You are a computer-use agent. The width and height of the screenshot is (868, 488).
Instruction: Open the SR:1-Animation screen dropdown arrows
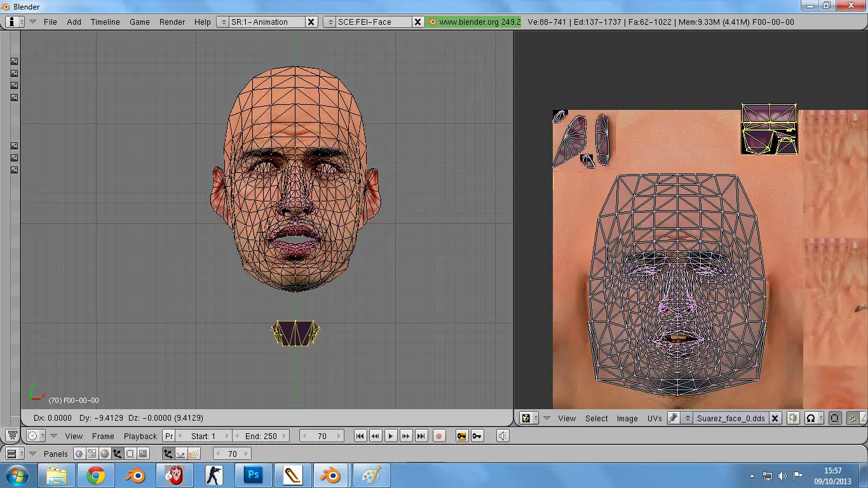point(222,22)
